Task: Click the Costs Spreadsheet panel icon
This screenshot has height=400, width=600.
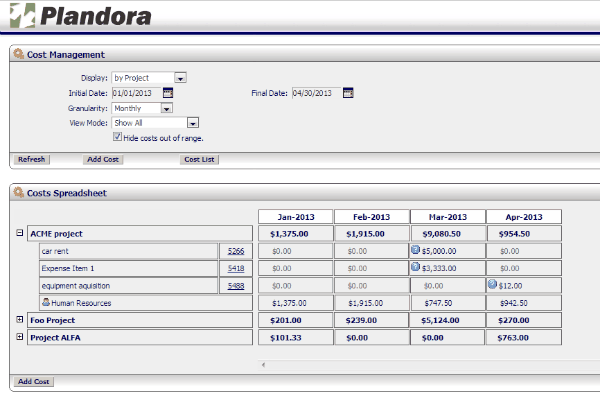Action: (x=20, y=192)
